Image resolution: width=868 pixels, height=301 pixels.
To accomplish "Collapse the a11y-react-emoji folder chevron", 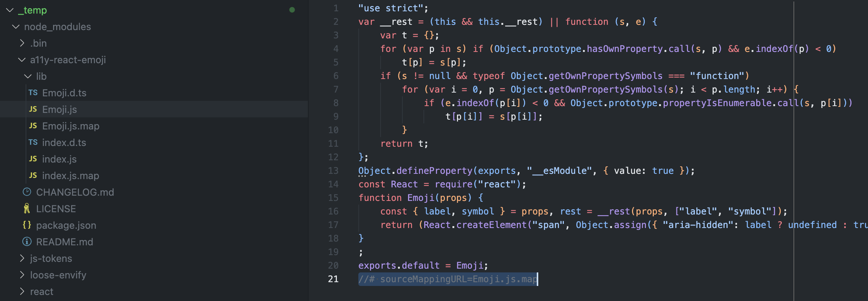I will (x=22, y=60).
